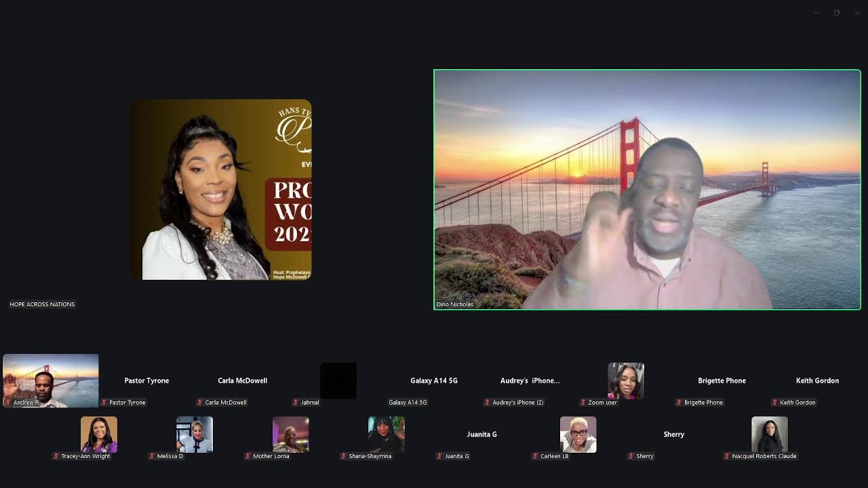Select Brigette Phone's muted microphone icon
The height and width of the screenshot is (488, 868).
(x=679, y=403)
